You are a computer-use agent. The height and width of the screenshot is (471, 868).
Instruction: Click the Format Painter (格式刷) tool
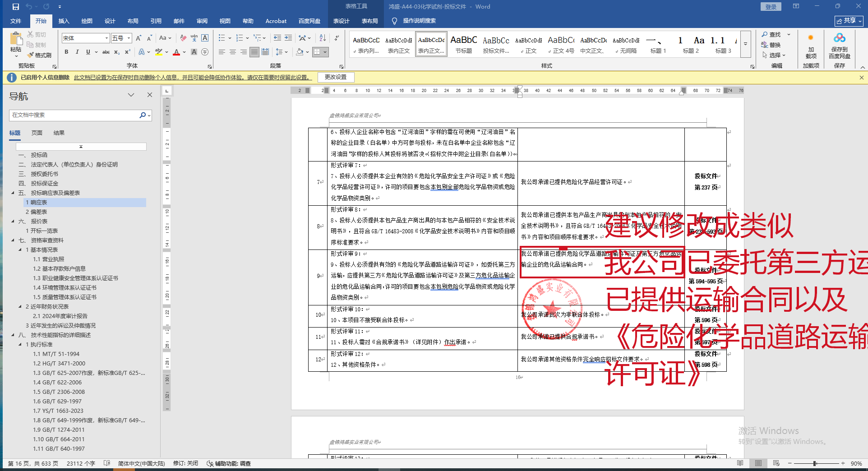[39, 55]
